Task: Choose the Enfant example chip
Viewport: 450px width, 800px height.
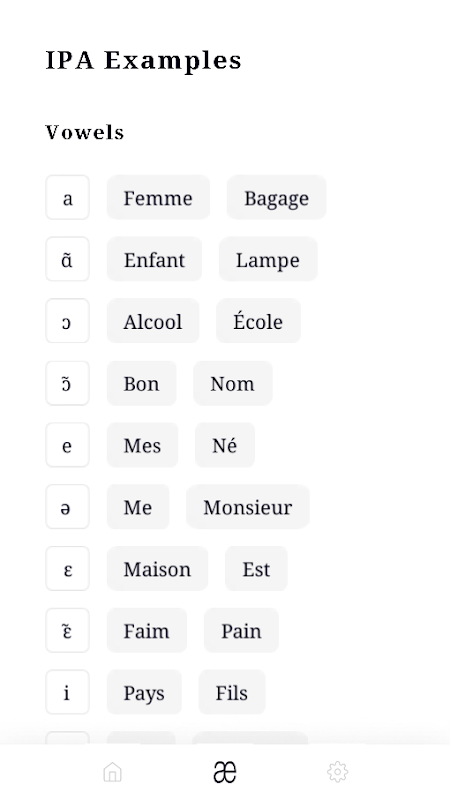Action: [154, 259]
